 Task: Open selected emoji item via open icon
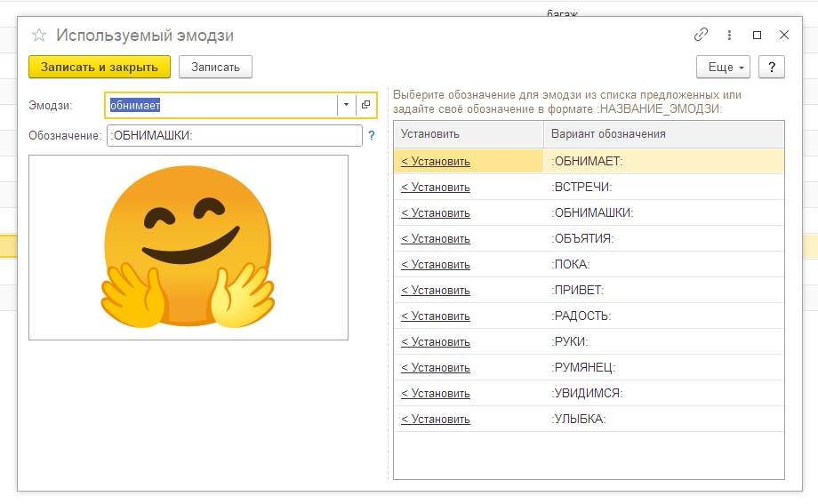coord(365,105)
